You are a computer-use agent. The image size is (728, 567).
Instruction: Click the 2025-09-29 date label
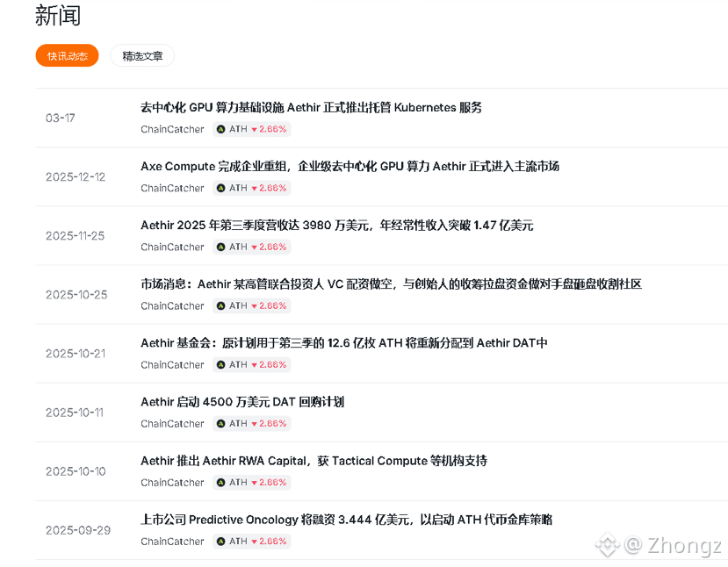[x=78, y=531]
